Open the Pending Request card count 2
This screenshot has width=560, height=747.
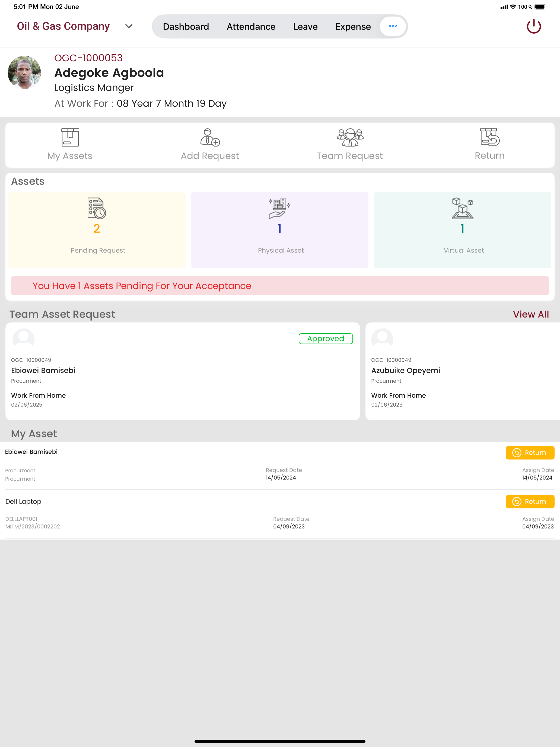(97, 230)
